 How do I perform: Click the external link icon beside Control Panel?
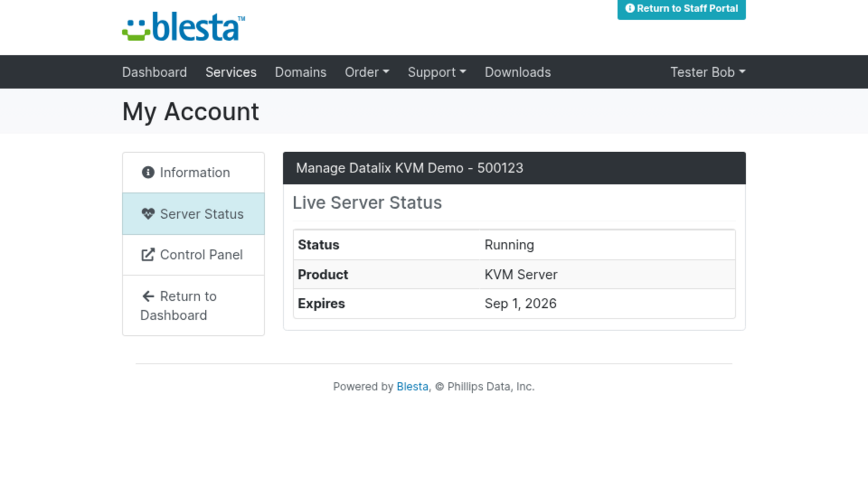[148, 255]
